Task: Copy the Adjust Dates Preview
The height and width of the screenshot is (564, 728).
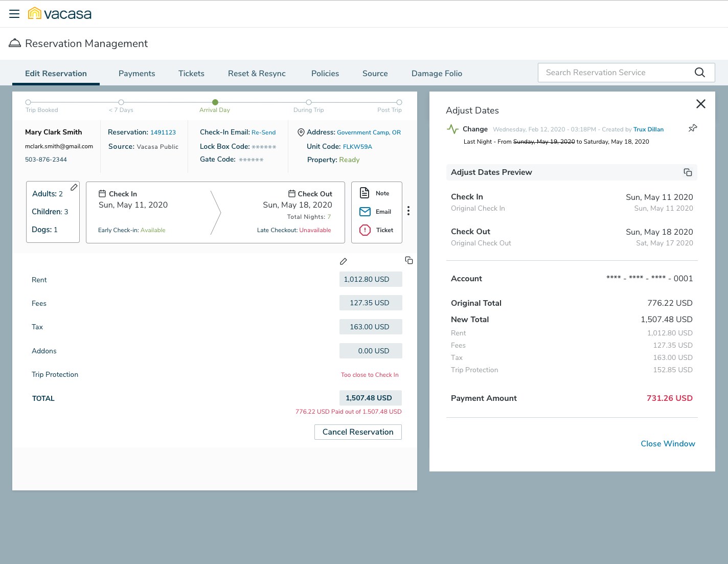Action: tap(688, 172)
